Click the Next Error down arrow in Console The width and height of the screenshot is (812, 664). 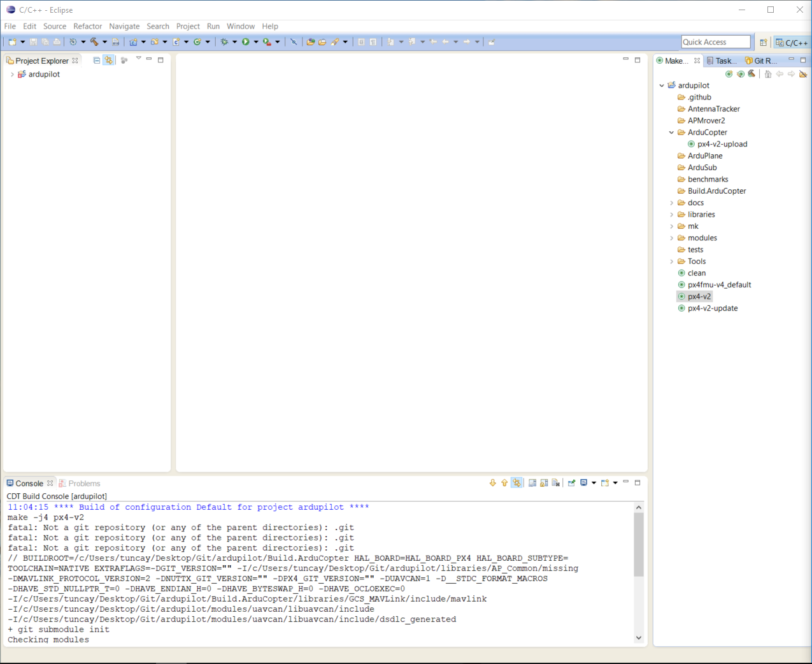(492, 483)
